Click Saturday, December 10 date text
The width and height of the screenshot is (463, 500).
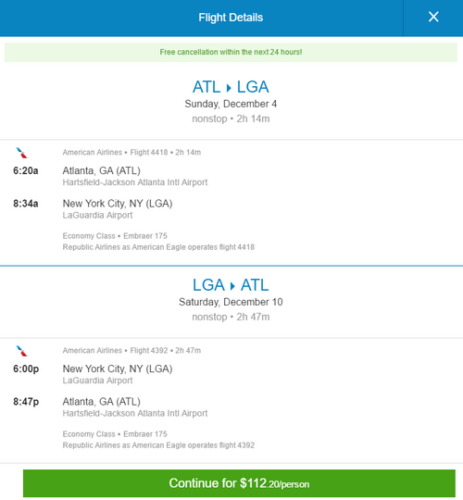click(x=231, y=302)
